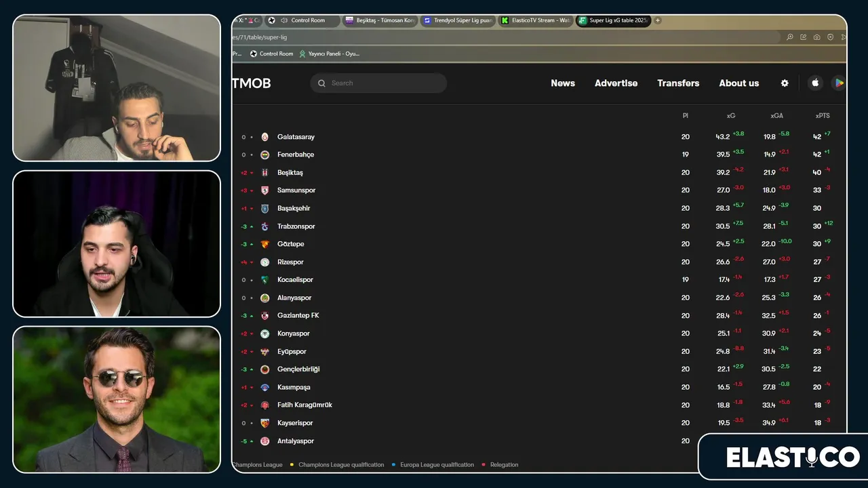Sort by the xPTS column header

(823, 116)
